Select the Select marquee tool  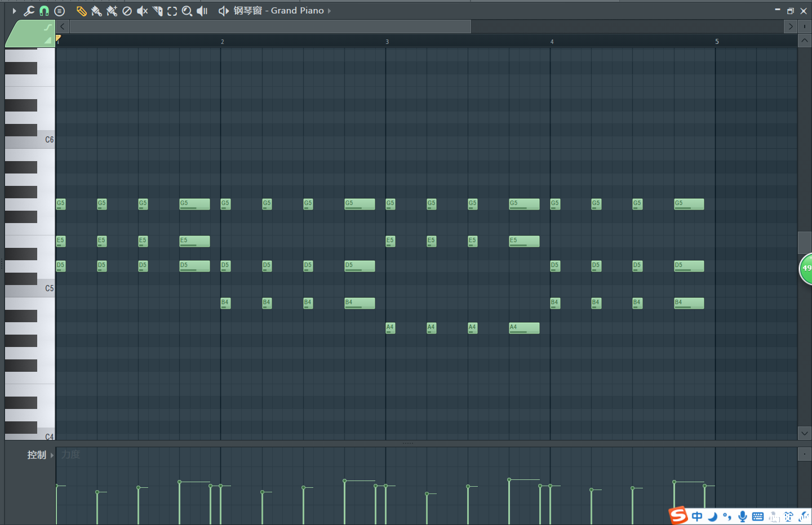click(172, 11)
